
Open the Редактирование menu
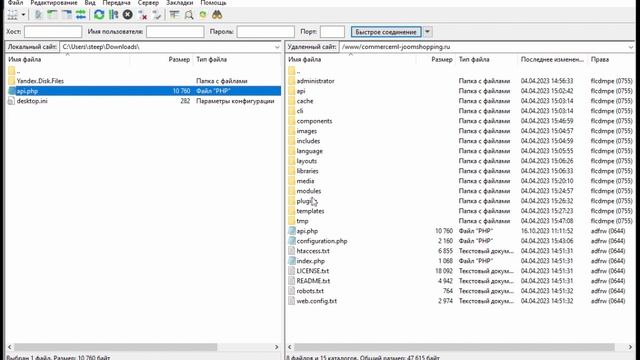pyautogui.click(x=53, y=3)
